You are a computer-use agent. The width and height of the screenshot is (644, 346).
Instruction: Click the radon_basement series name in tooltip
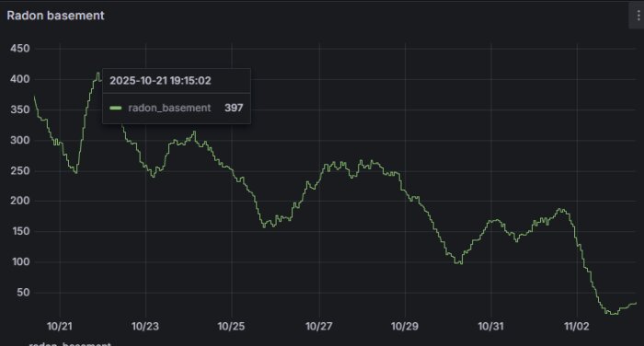169,108
